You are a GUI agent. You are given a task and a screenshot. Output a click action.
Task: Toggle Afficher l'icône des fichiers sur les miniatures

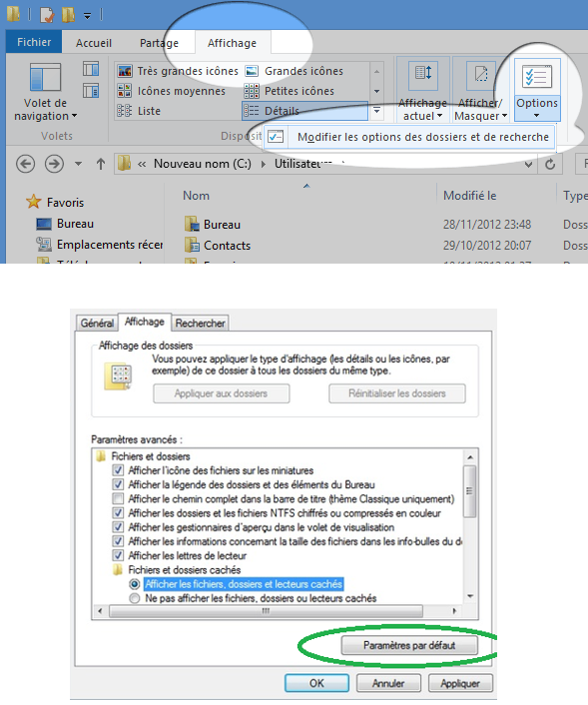[x=118, y=470]
